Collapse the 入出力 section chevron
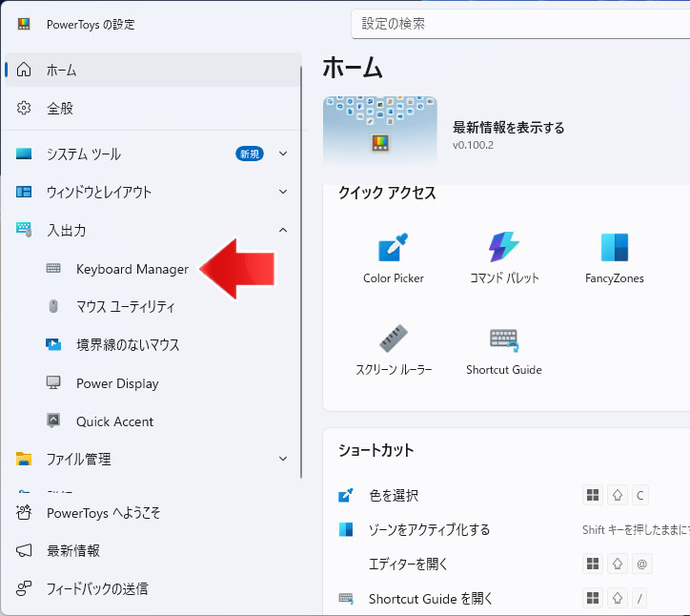This screenshot has width=690, height=616. tap(283, 230)
